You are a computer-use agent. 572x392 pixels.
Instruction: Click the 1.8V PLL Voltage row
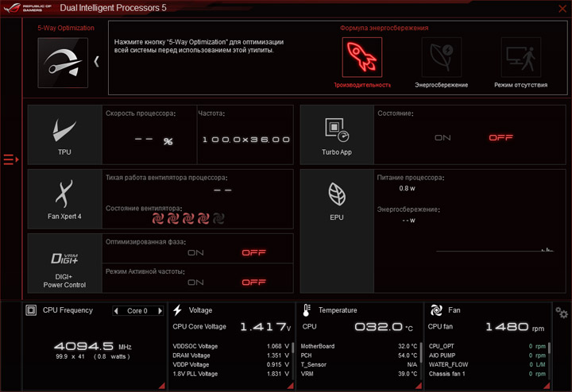[231, 374]
